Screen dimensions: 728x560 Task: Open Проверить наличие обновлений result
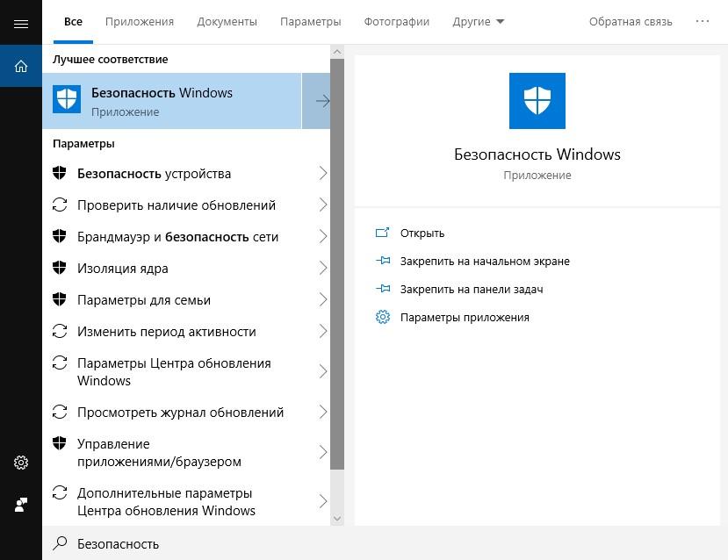186,205
